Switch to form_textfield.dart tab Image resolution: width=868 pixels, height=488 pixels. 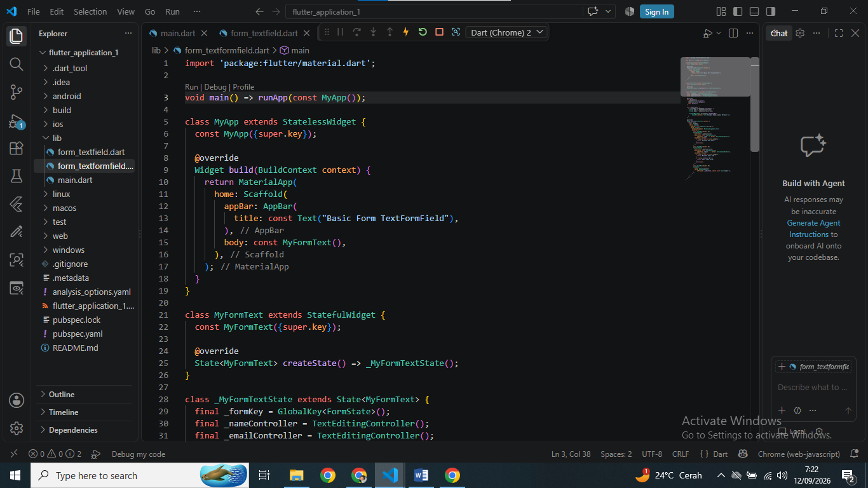coord(264,33)
